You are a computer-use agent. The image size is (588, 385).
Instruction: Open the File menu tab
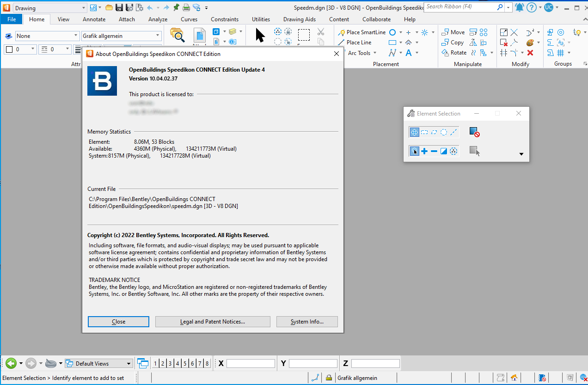click(x=12, y=19)
